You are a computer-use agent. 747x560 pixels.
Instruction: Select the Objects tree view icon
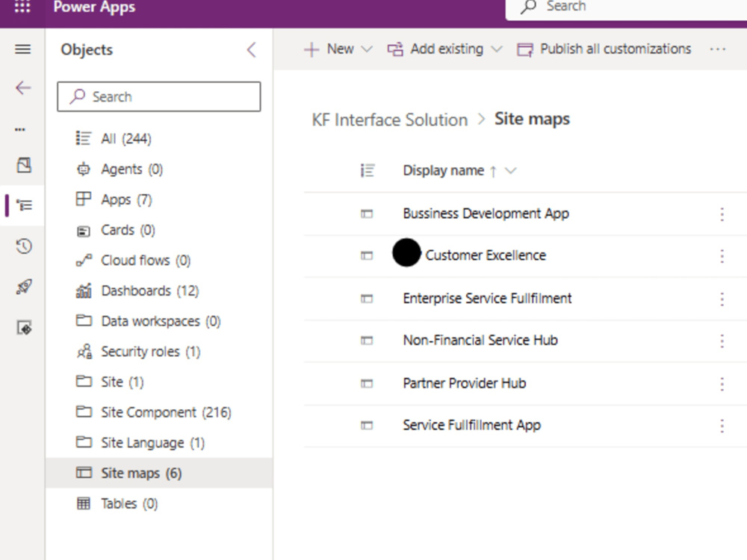tap(25, 205)
